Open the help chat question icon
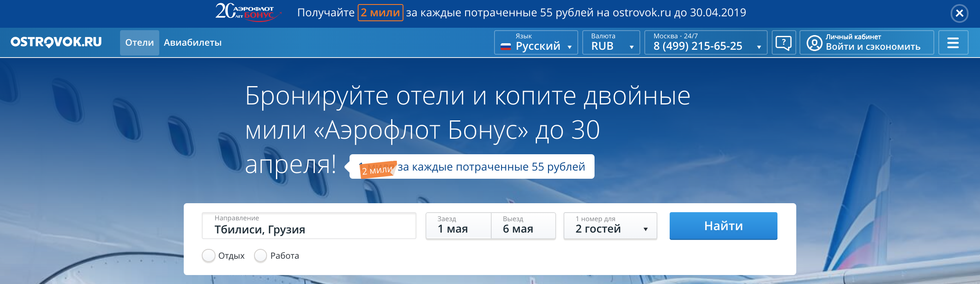This screenshot has width=980, height=284. click(784, 42)
